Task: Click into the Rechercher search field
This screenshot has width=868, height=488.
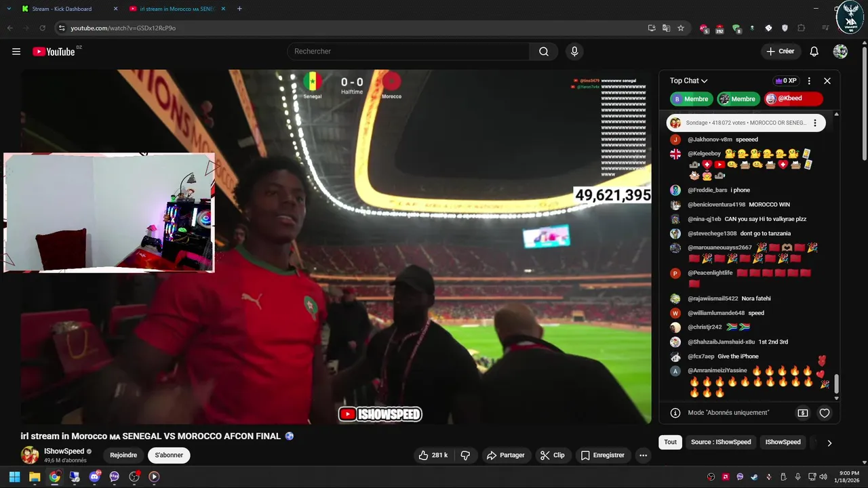Action: [x=409, y=52]
